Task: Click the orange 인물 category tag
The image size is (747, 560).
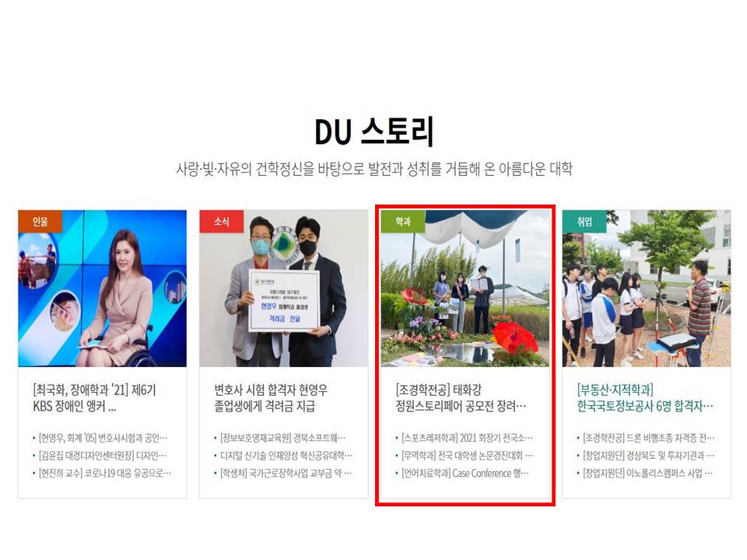Action: 40,222
